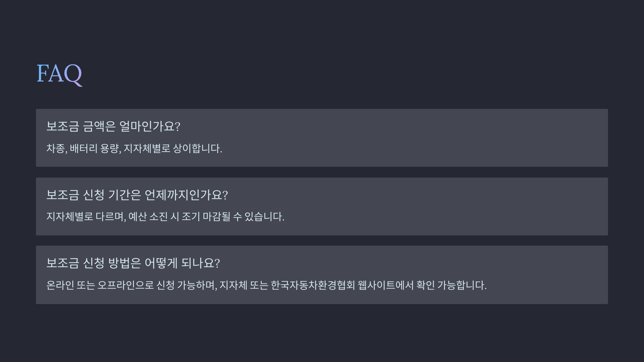Select the second FAQ card about application period

322,206
